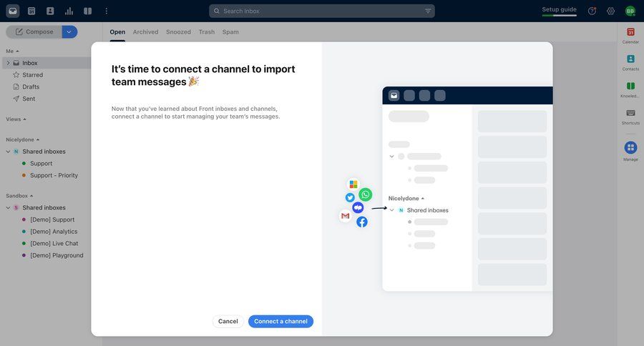
Task: Open the Support - Priority inbox
Action: pos(54,175)
